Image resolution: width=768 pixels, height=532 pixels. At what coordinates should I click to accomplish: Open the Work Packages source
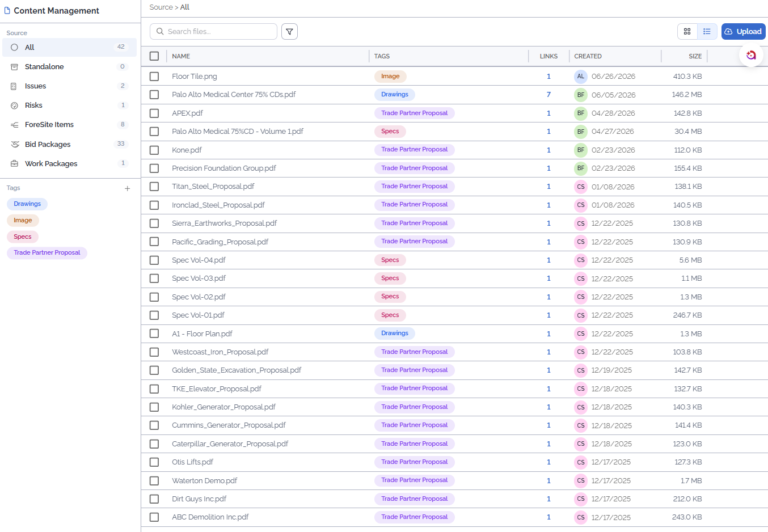point(69,164)
